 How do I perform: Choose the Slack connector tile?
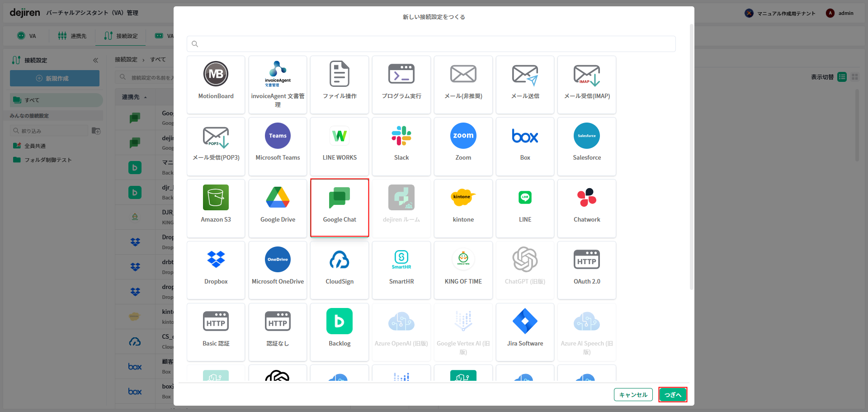click(x=401, y=146)
